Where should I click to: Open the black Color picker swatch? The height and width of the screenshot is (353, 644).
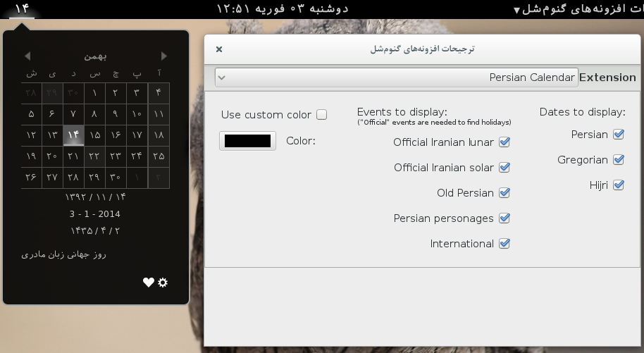tap(247, 141)
